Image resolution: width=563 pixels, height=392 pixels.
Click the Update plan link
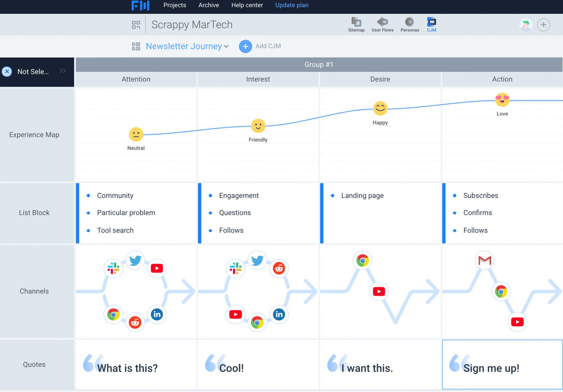point(291,5)
